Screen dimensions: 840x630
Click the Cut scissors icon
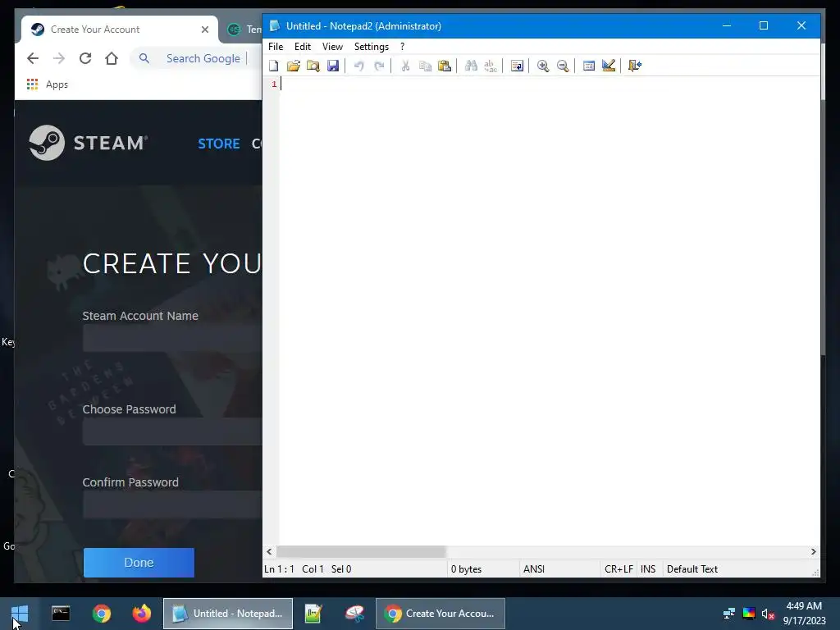[x=405, y=66]
